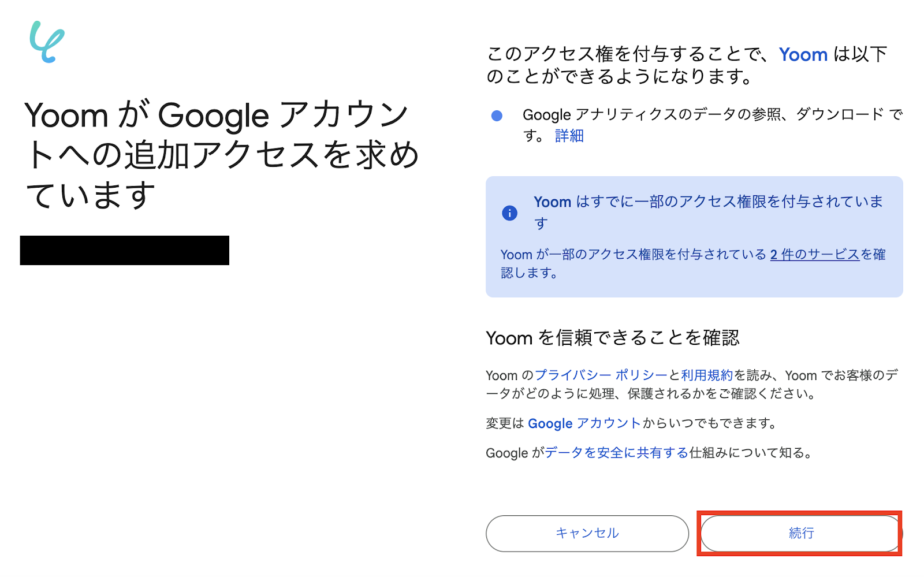Open the データを安全に共有する link
Image resolution: width=924 pixels, height=577 pixels.
click(616, 453)
